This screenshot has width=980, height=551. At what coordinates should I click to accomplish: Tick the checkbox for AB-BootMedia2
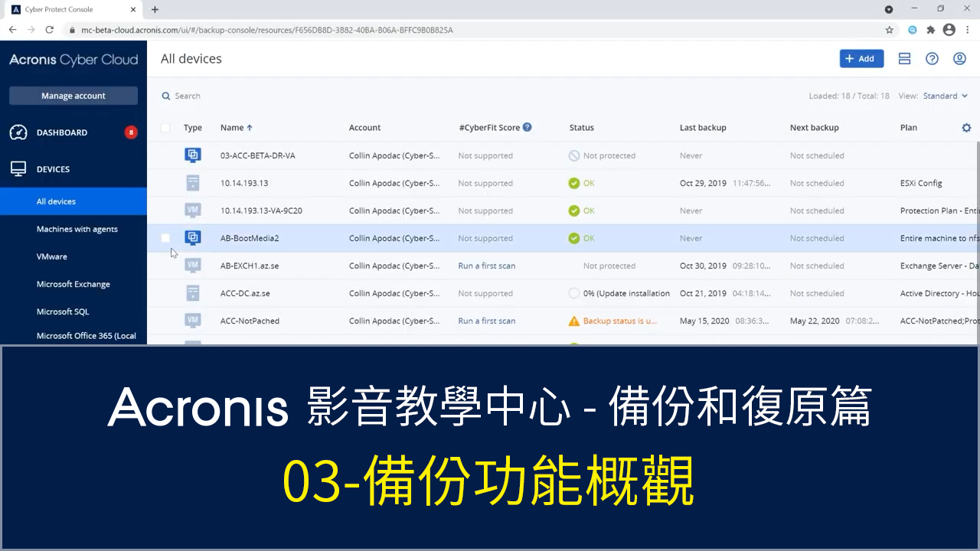(165, 238)
